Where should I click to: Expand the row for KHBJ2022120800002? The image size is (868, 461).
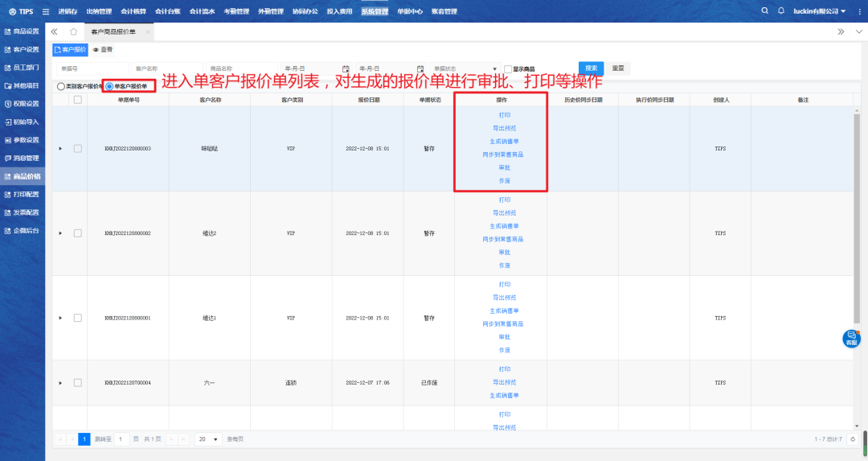[x=60, y=233]
